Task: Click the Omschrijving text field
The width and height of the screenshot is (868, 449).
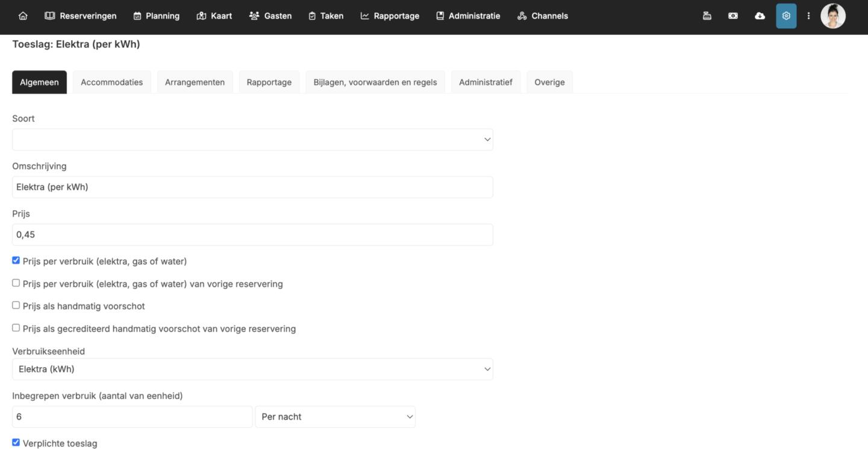Action: pyautogui.click(x=252, y=187)
